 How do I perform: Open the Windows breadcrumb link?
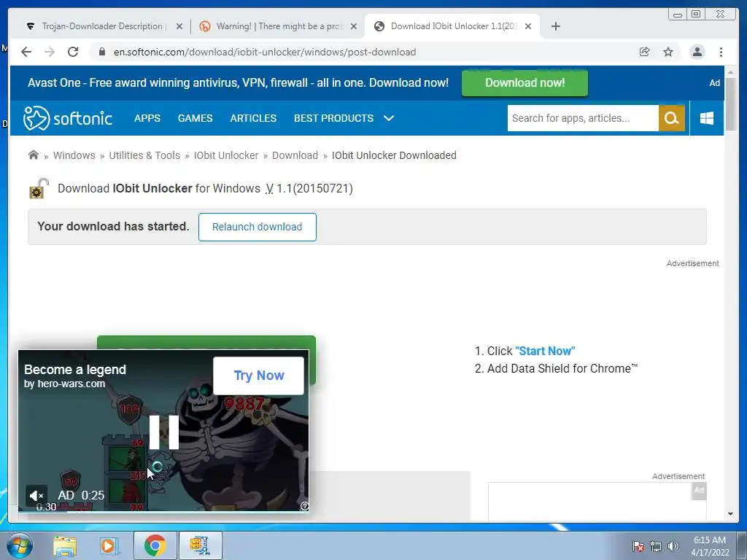point(74,155)
